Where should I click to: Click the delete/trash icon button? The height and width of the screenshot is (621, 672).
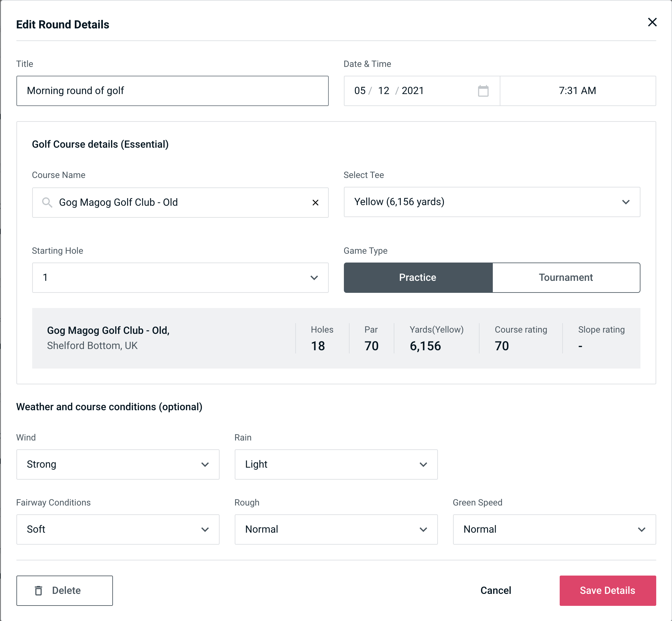point(40,590)
